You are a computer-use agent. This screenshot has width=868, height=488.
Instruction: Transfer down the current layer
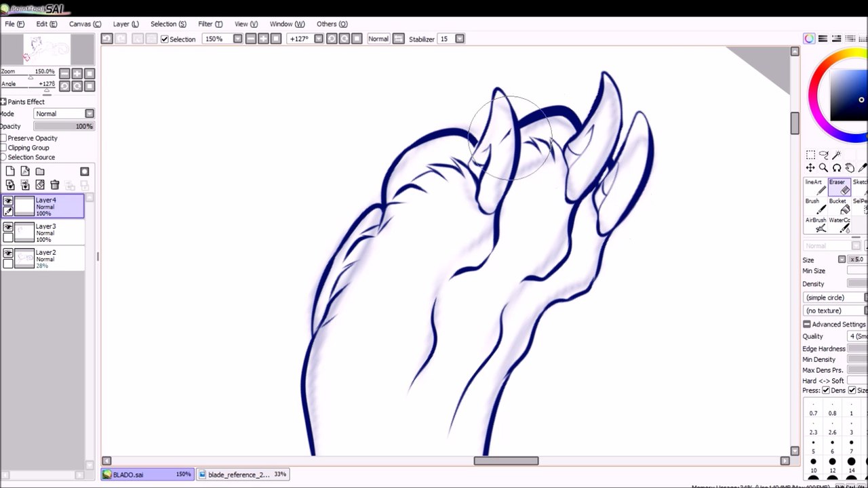click(x=10, y=185)
